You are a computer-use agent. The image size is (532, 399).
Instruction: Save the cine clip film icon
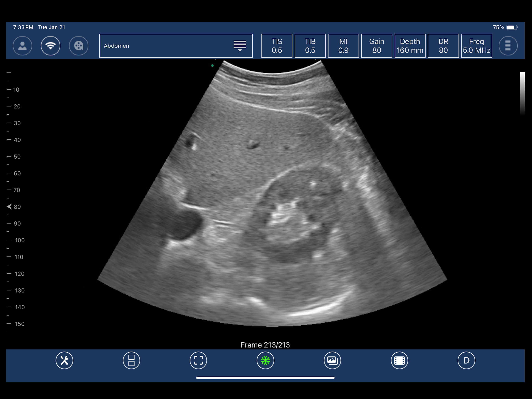399,360
